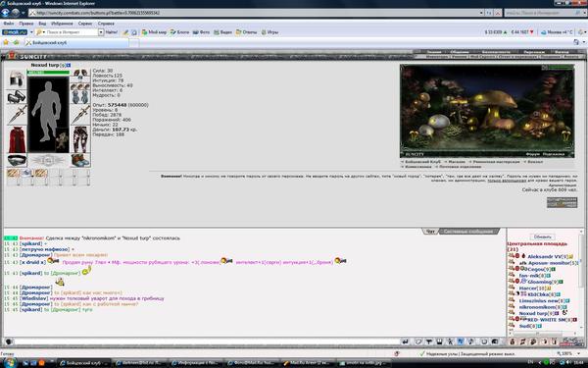Click the chat message input field
Screen dimensions: 588x368
click(207, 342)
